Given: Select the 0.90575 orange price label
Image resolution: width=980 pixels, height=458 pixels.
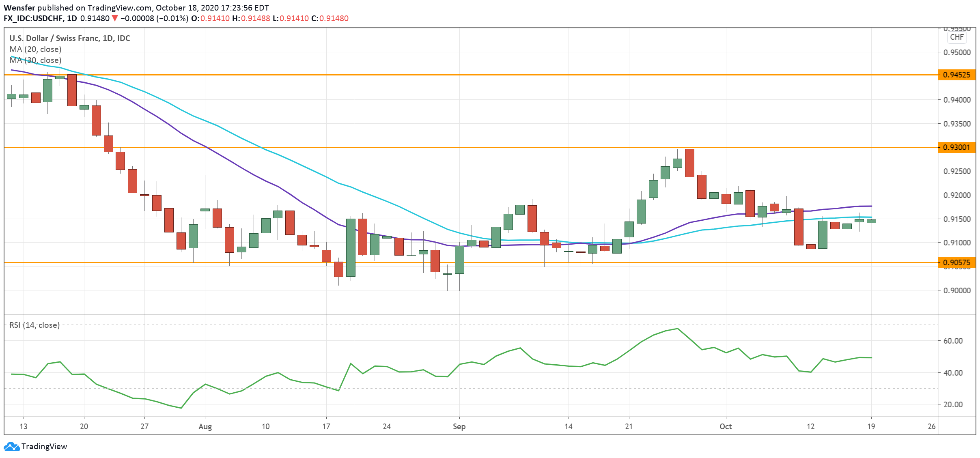Looking at the screenshot, I should pos(956,262).
